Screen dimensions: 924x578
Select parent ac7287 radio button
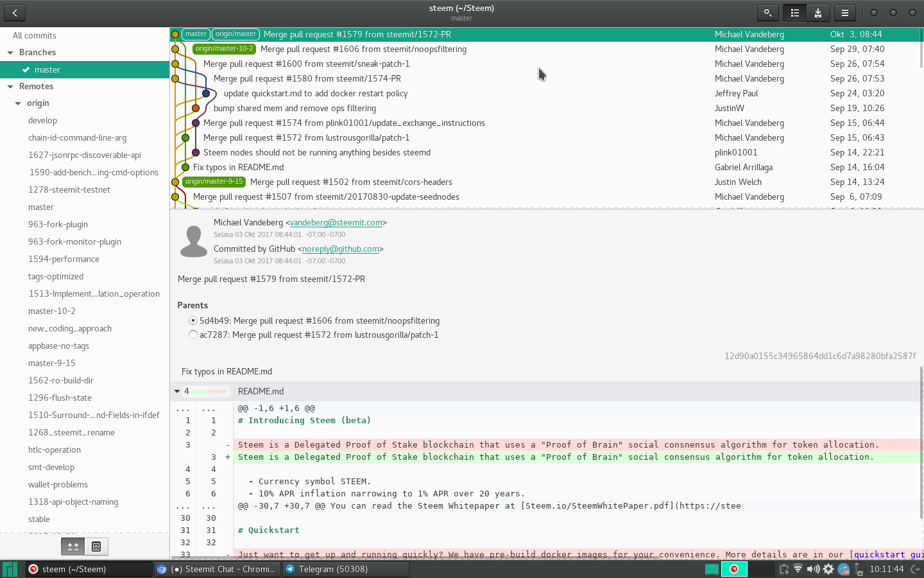[x=193, y=335]
